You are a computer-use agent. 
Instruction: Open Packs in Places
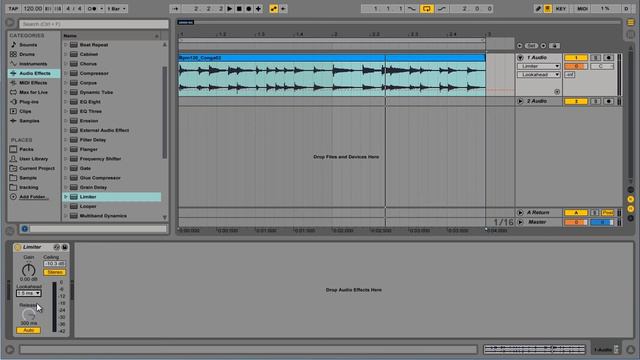click(x=27, y=149)
